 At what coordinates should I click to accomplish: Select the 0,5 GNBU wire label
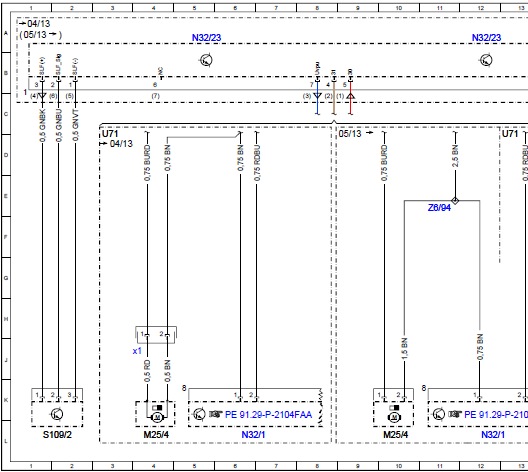point(59,125)
